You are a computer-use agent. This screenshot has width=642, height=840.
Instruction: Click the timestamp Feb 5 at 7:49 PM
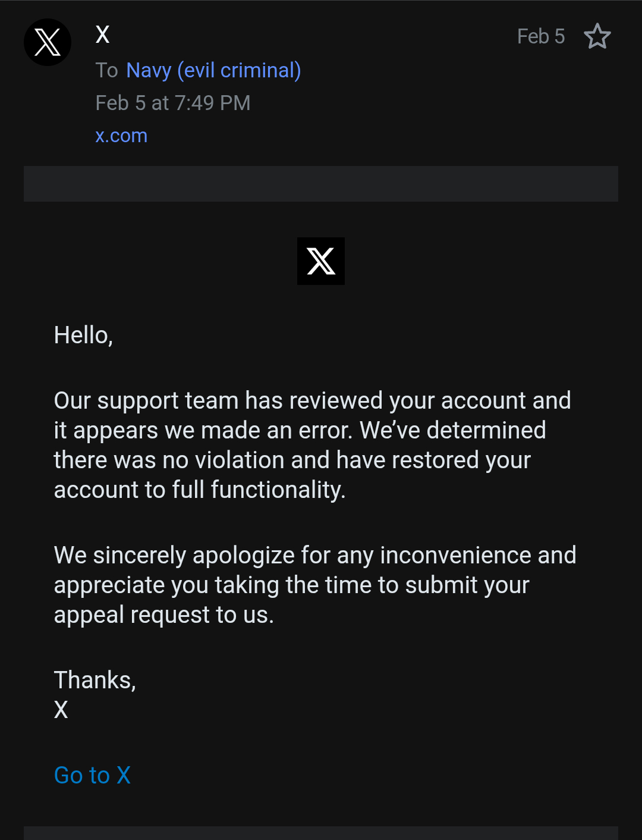pyautogui.click(x=173, y=103)
